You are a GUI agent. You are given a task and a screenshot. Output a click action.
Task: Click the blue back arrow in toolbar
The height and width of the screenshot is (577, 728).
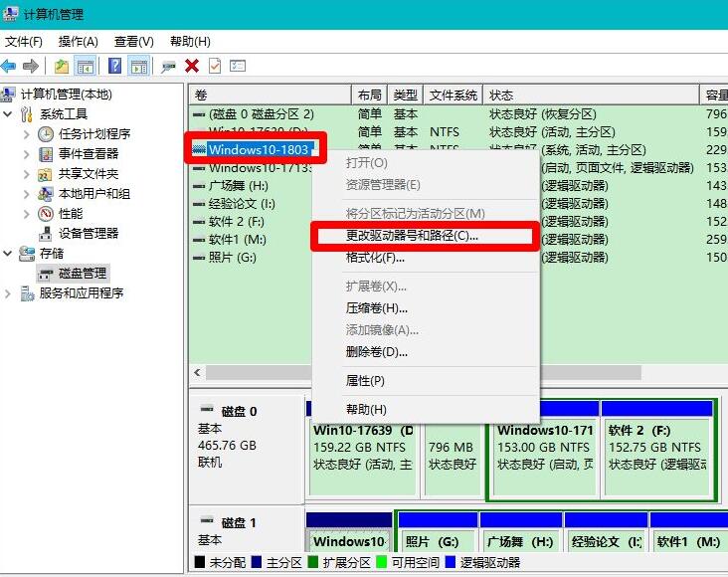9,66
